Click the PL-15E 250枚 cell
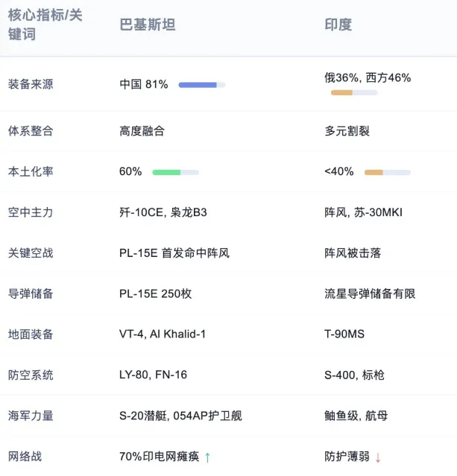457x476 pixels. tap(156, 293)
